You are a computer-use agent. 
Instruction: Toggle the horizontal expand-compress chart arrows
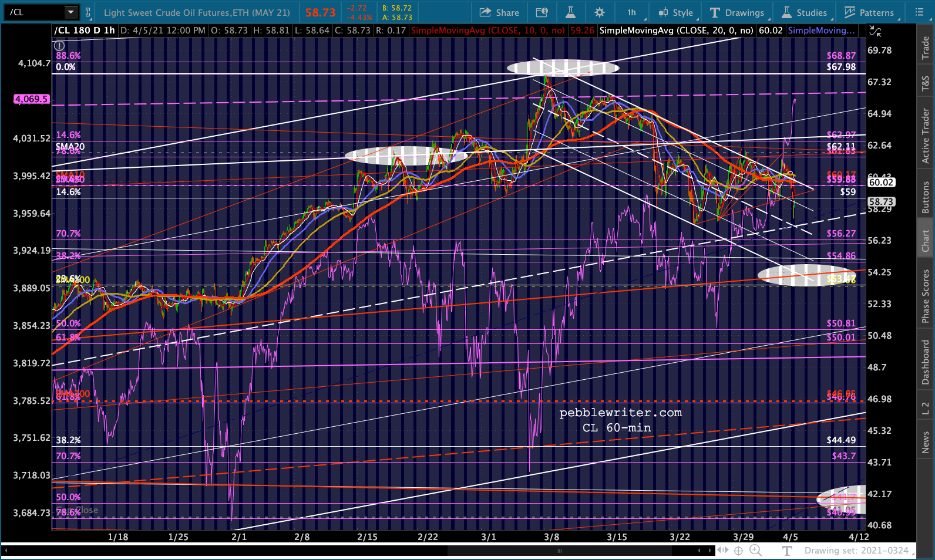tap(722, 551)
